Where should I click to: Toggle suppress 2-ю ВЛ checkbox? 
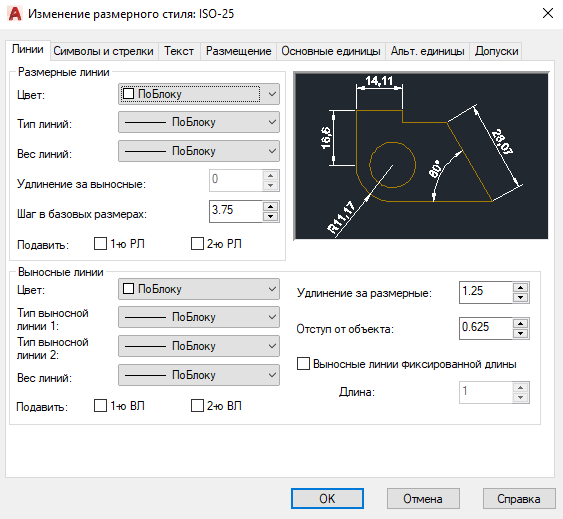(197, 406)
